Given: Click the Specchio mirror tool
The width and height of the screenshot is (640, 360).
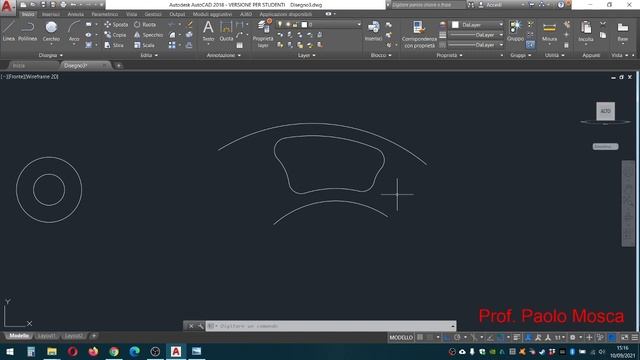Looking at the screenshot, I should [x=148, y=35].
